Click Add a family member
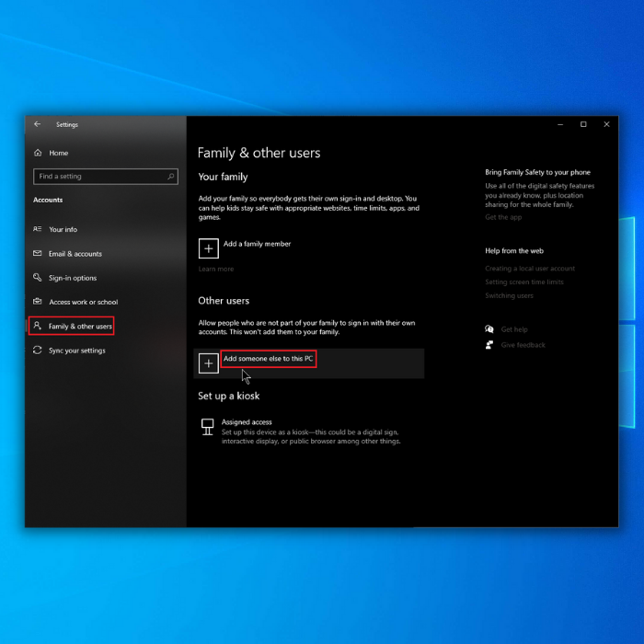 pyautogui.click(x=257, y=244)
